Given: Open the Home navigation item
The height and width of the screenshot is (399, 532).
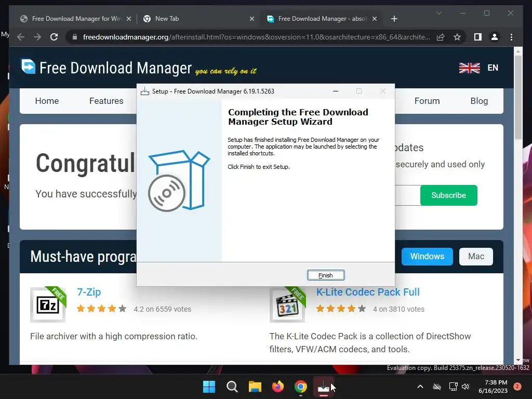Looking at the screenshot, I should pos(47,101).
